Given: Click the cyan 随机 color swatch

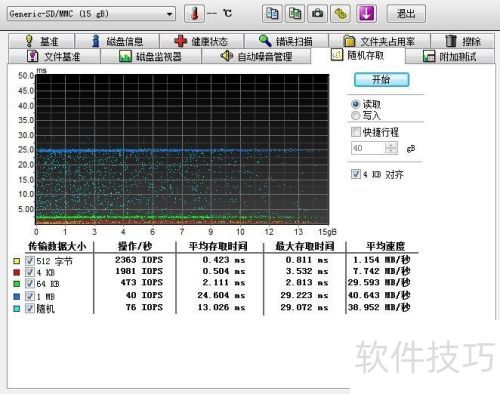Looking at the screenshot, I should (16, 308).
